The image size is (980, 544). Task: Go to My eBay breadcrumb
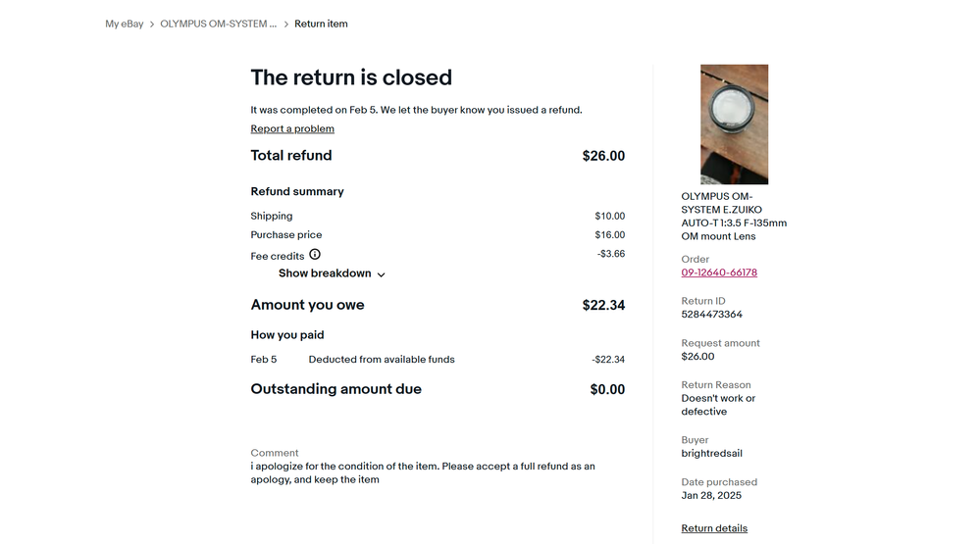125,24
